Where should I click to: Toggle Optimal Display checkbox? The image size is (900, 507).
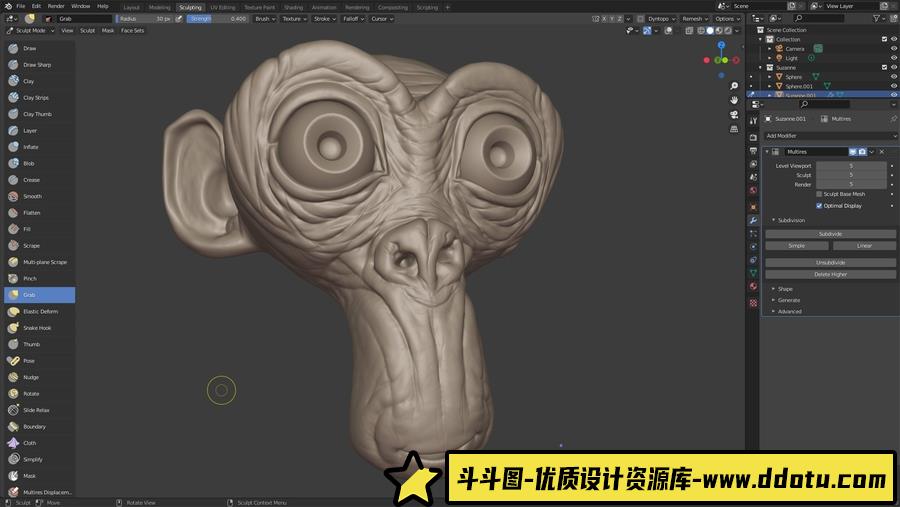(x=819, y=206)
